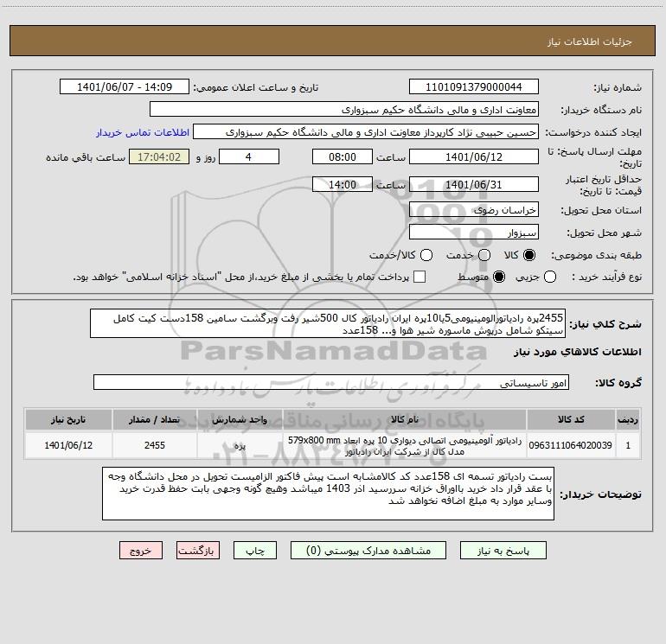666x644 pixels.
Task: Click the پاسخ به نیاز button
Action: tap(503, 551)
